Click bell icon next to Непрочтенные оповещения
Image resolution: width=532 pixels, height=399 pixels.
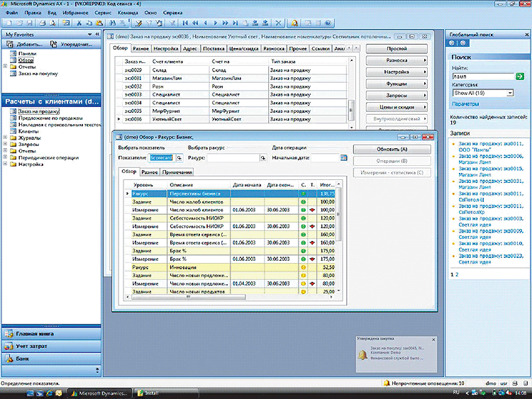pos(387,383)
